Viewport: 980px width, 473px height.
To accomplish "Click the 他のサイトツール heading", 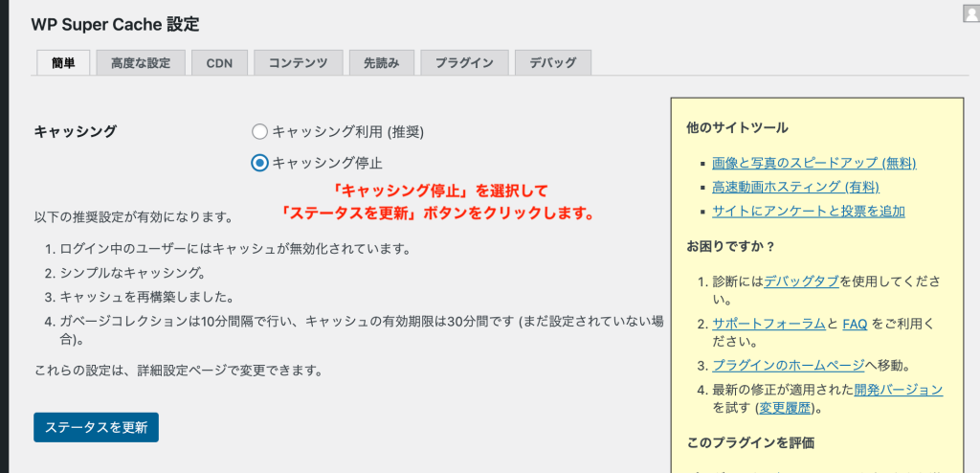I will click(737, 127).
